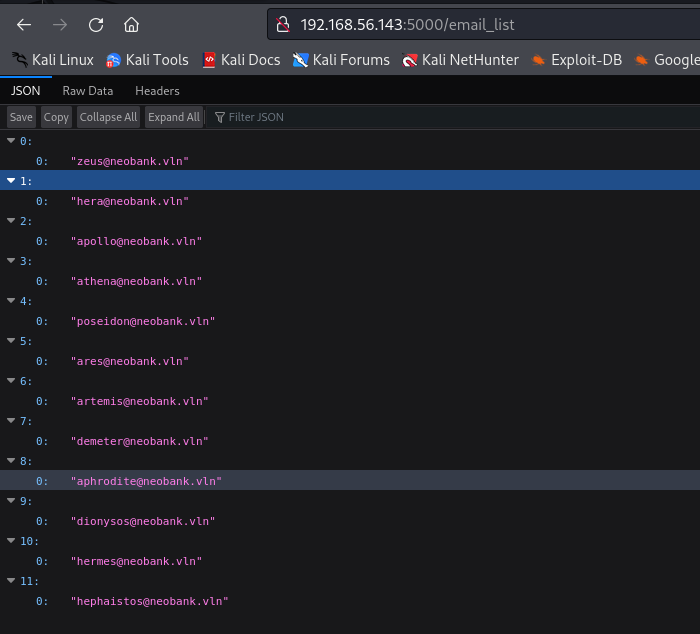Click the Filter JSON input field

pyautogui.click(x=453, y=117)
